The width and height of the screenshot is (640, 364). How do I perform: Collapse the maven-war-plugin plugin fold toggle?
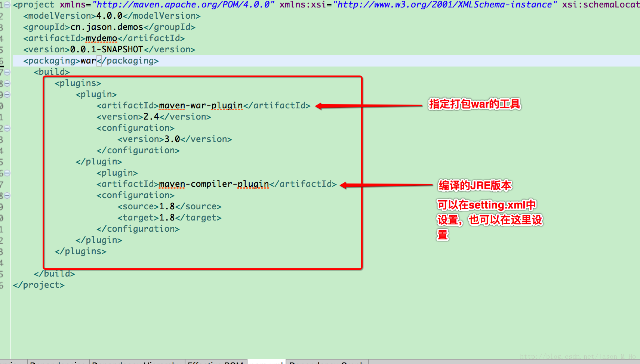[7, 95]
